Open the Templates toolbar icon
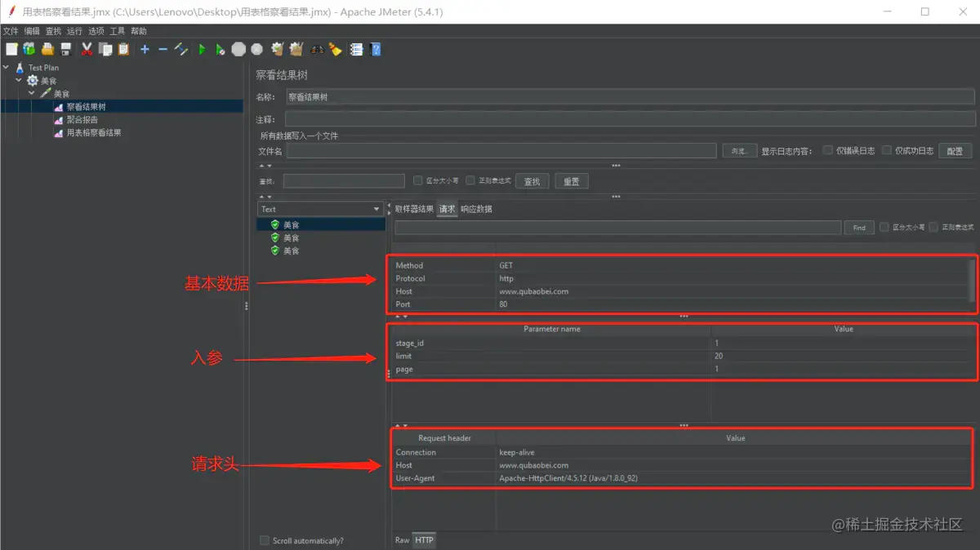Screen dimensions: 980x550 click(29, 49)
